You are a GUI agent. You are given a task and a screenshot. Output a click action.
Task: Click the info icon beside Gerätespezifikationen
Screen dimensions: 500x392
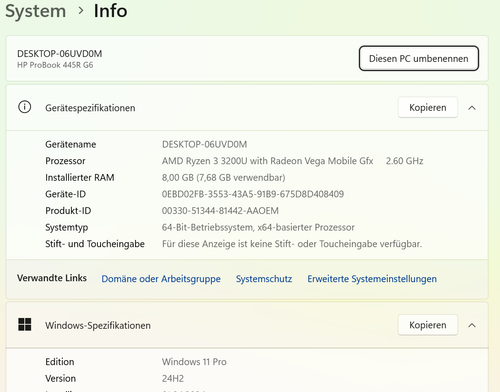(x=24, y=107)
